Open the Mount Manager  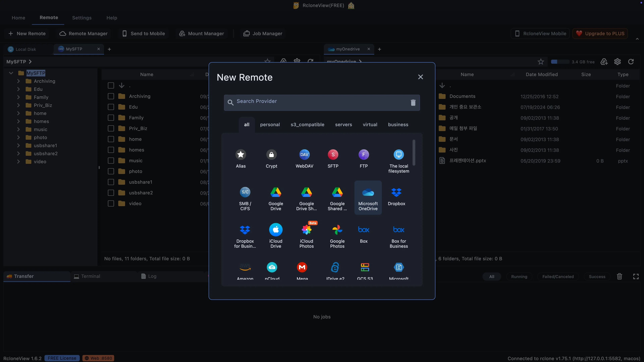[201, 34]
